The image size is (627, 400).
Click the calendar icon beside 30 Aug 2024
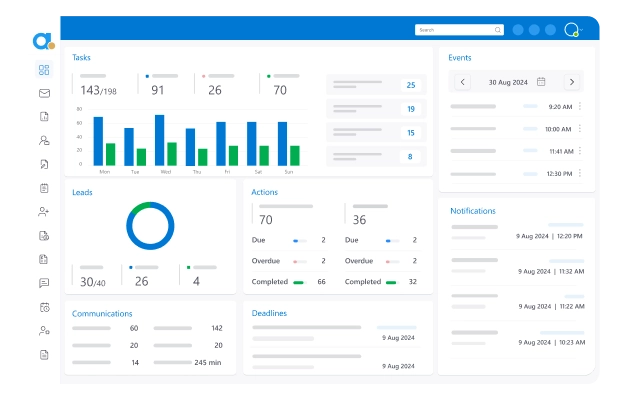(541, 82)
